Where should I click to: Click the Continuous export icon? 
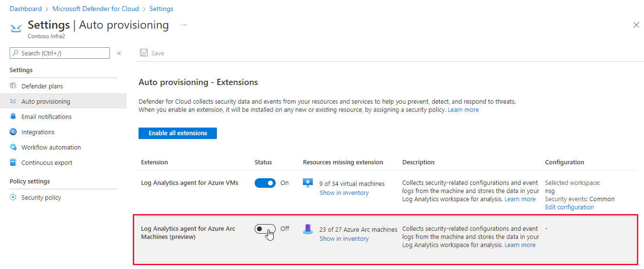(x=13, y=162)
